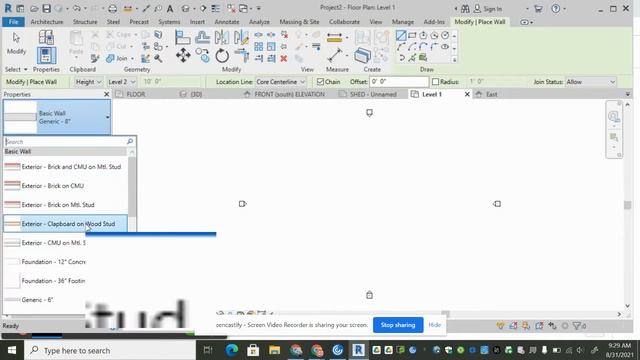Select the Circle draw tool

(445, 35)
